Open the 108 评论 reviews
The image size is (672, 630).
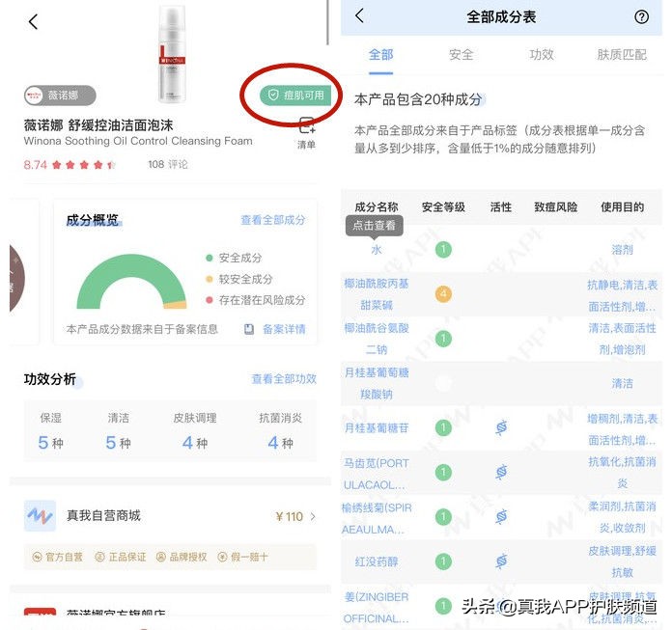pyautogui.click(x=168, y=164)
